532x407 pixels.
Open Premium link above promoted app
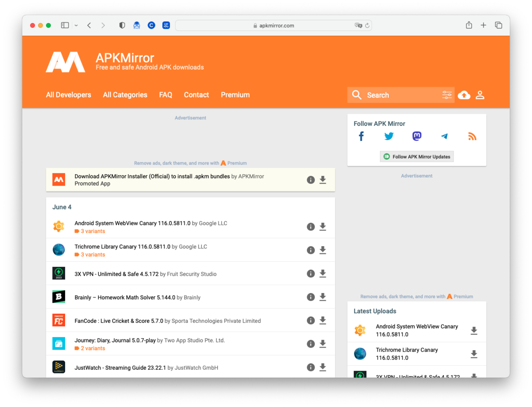[234, 163]
